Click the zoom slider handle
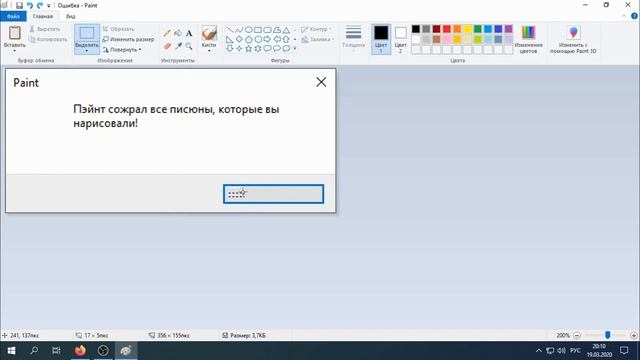The height and width of the screenshot is (360, 640). click(607, 335)
